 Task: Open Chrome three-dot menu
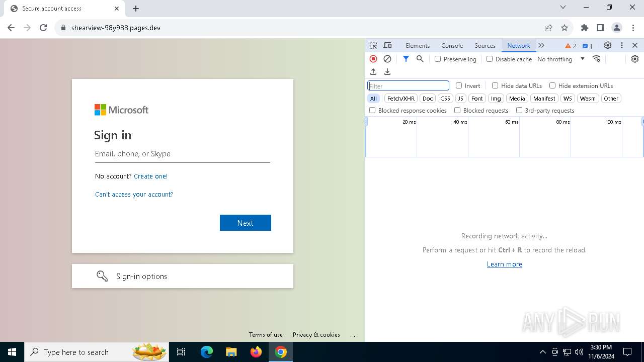click(x=632, y=28)
